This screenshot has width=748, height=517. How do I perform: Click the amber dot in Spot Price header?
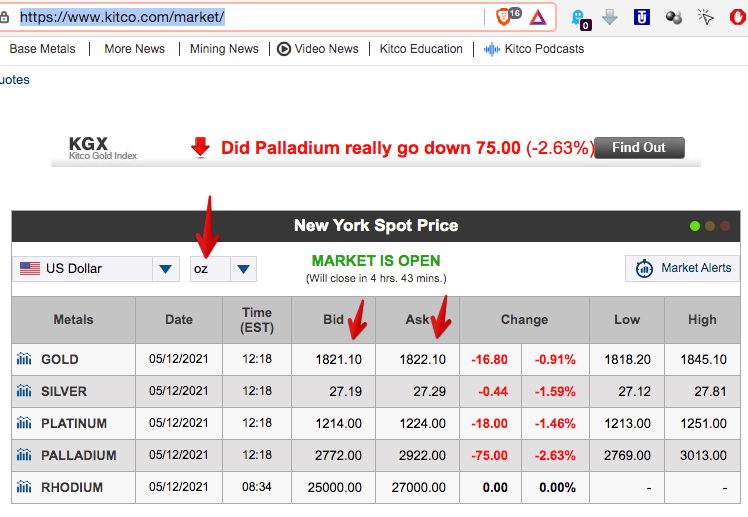(710, 226)
